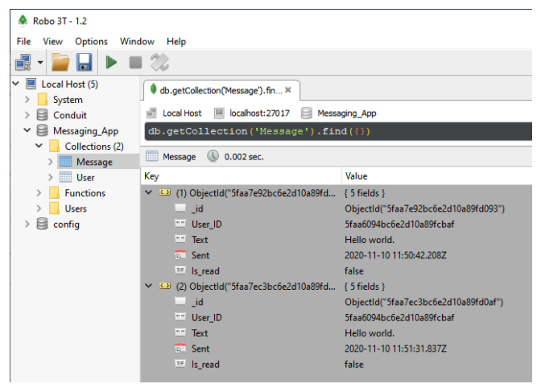Click into the query text editor field
541x392 pixels.
point(338,131)
